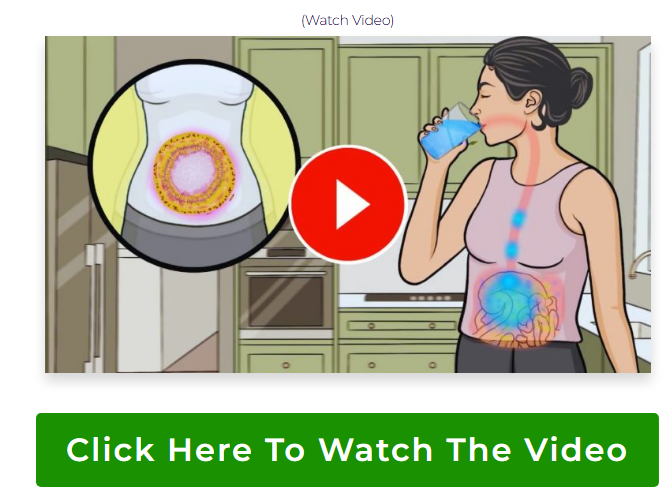Click the green Click Here To Watch button
Screen dimensions: 670x498
347,450
